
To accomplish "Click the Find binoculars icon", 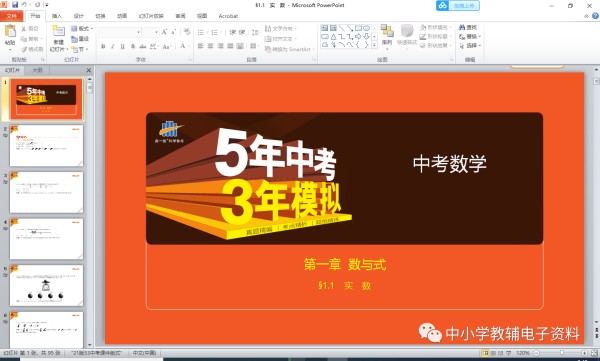I will [x=462, y=27].
